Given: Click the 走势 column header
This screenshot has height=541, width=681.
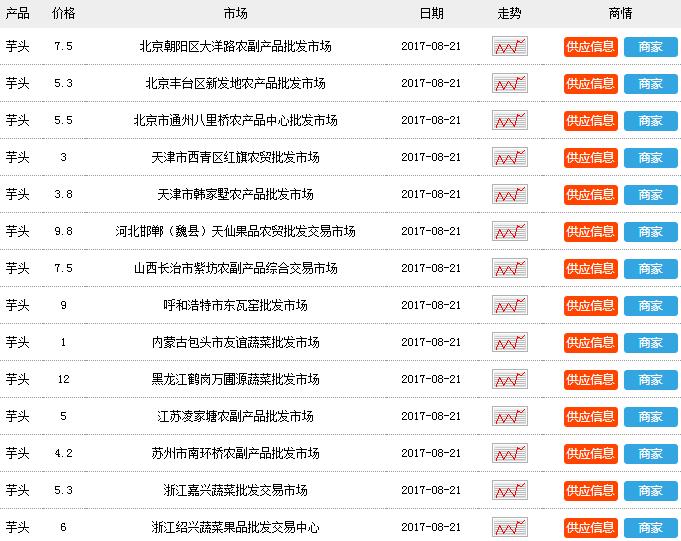Looking at the screenshot, I should click(x=509, y=14).
